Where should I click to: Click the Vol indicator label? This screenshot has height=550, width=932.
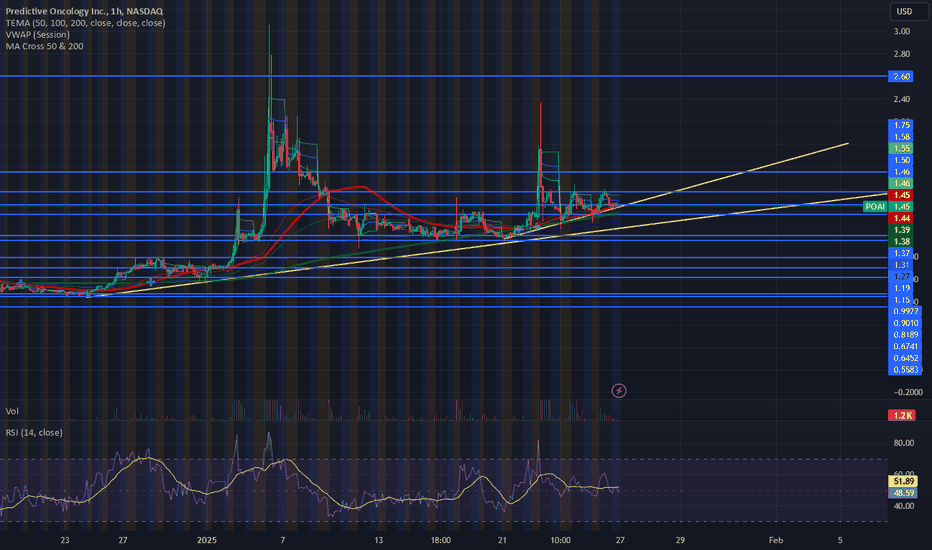coord(12,411)
